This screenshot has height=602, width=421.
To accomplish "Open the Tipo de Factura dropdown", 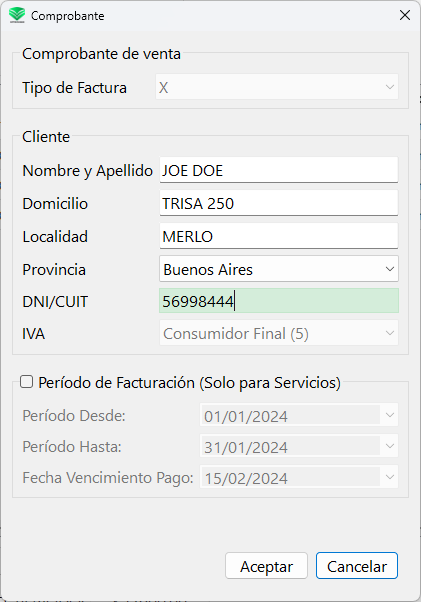I will pos(277,87).
